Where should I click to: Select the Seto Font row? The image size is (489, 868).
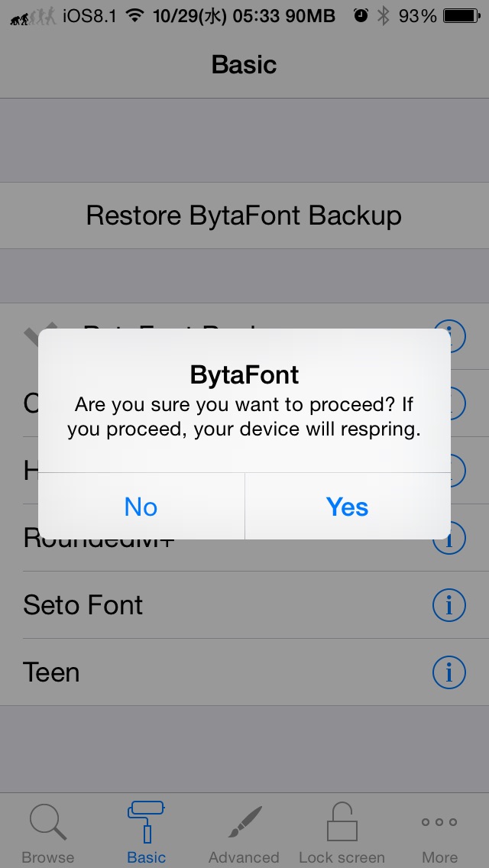(244, 605)
